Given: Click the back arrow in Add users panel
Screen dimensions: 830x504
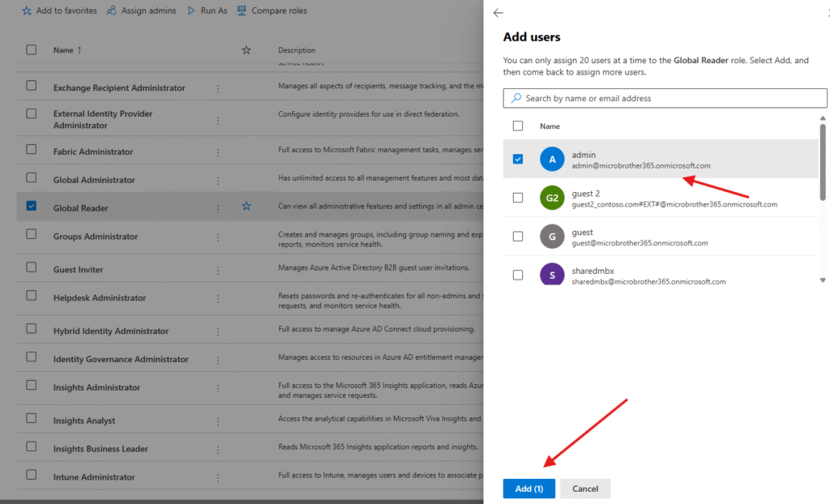Looking at the screenshot, I should pos(498,13).
